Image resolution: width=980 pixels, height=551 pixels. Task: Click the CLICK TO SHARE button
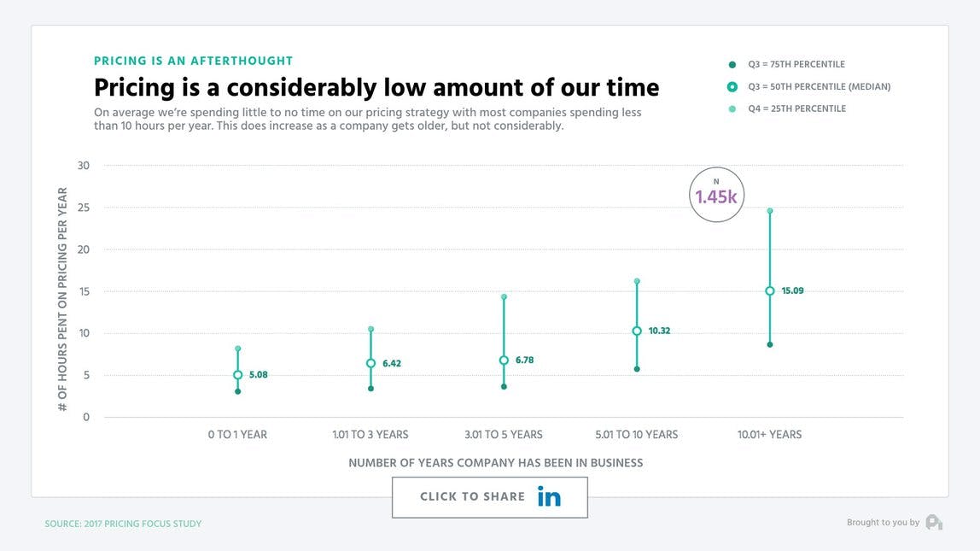[489, 495]
